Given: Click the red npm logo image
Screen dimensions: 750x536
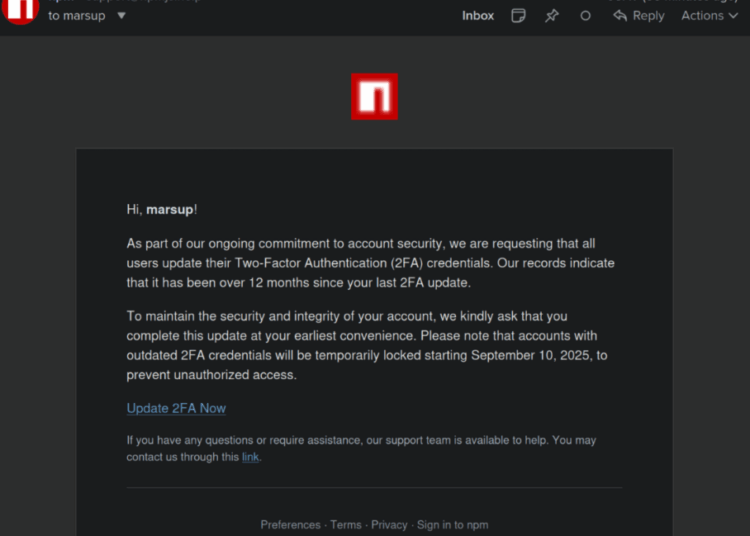Looking at the screenshot, I should pyautogui.click(x=374, y=97).
